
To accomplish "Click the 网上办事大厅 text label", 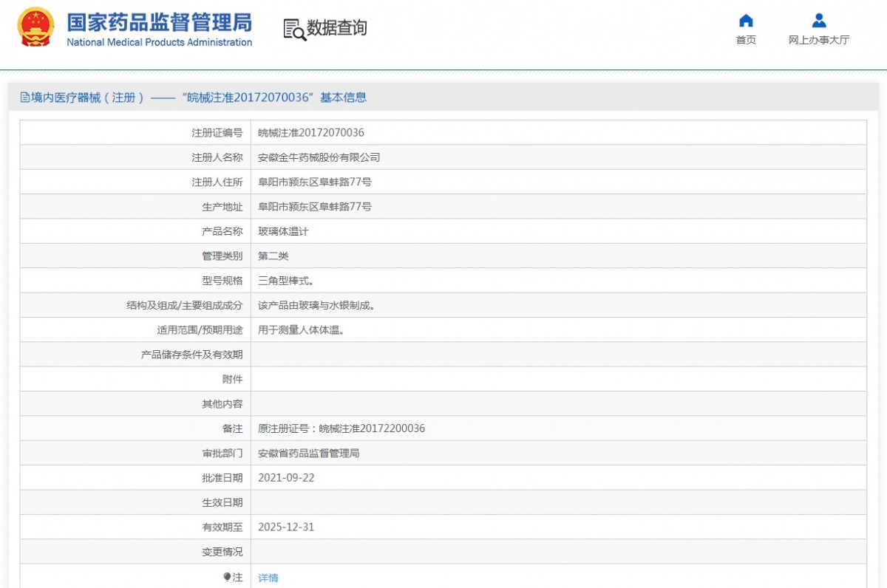I will click(819, 40).
